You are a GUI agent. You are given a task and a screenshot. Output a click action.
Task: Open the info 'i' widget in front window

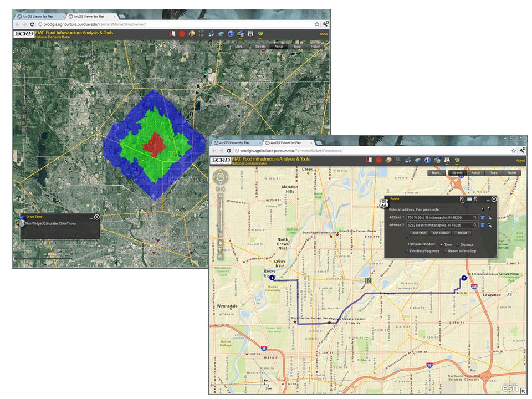[x=427, y=160]
